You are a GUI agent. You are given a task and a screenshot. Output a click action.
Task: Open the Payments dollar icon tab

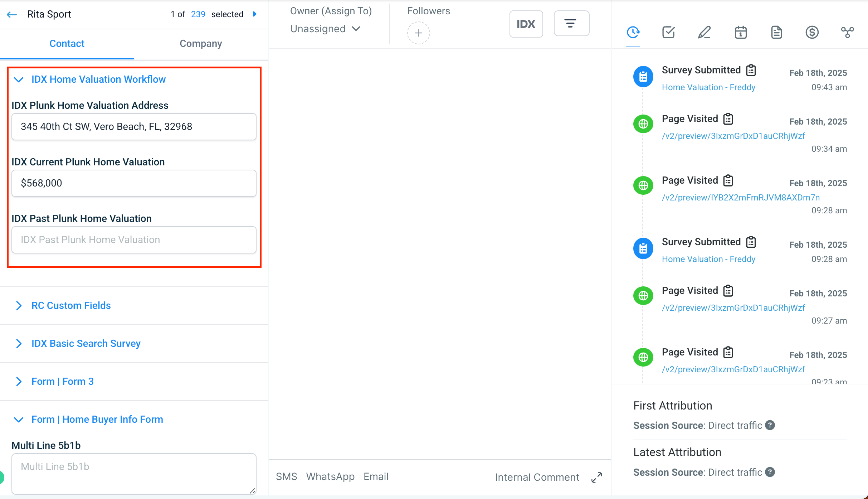tap(812, 33)
